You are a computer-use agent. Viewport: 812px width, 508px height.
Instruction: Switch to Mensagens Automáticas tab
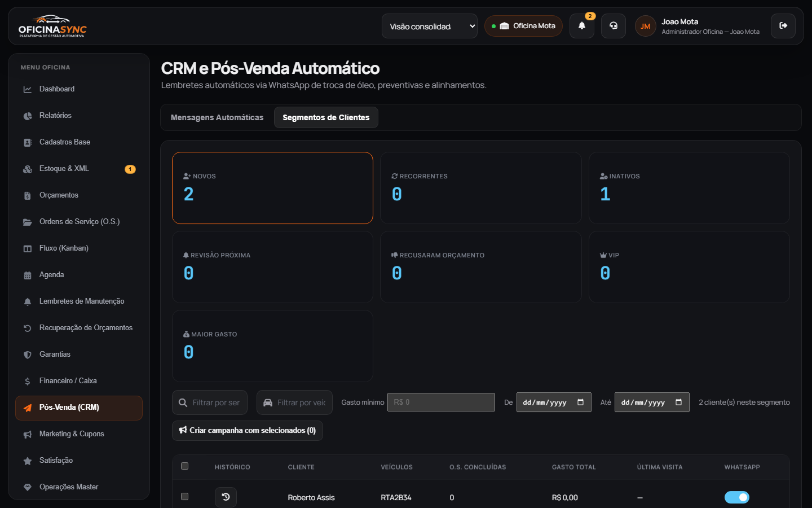coord(217,117)
